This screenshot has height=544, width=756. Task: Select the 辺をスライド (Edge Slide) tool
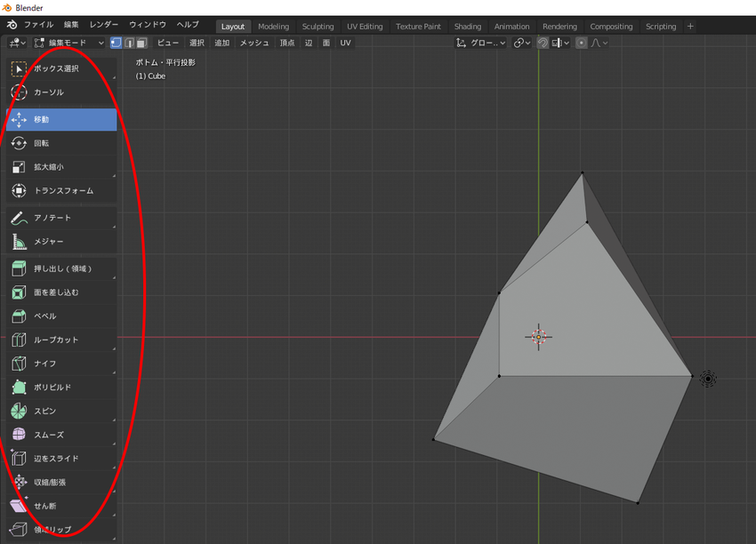click(61, 459)
